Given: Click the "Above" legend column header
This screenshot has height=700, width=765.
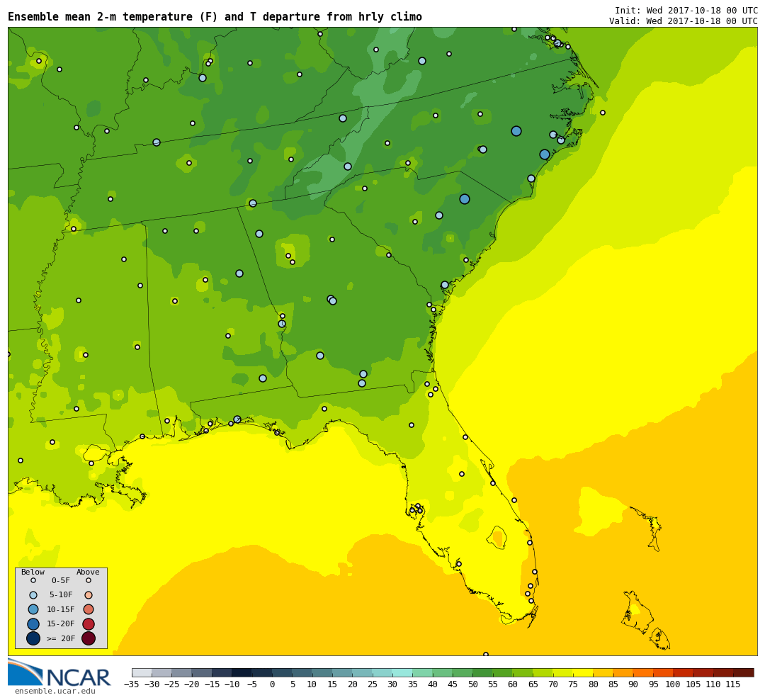Looking at the screenshot, I should click(x=88, y=572).
